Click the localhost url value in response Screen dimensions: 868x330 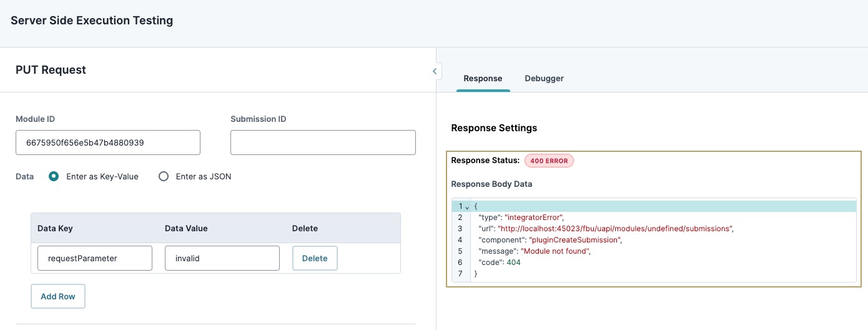(614, 229)
